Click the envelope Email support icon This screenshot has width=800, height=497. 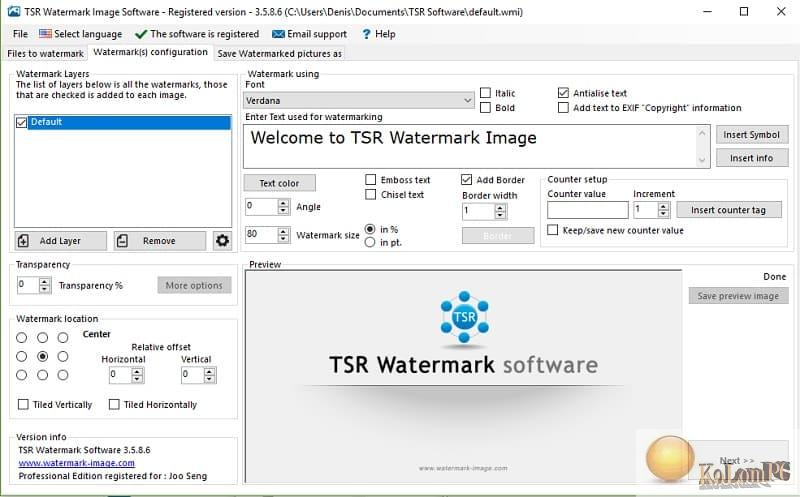(278, 34)
